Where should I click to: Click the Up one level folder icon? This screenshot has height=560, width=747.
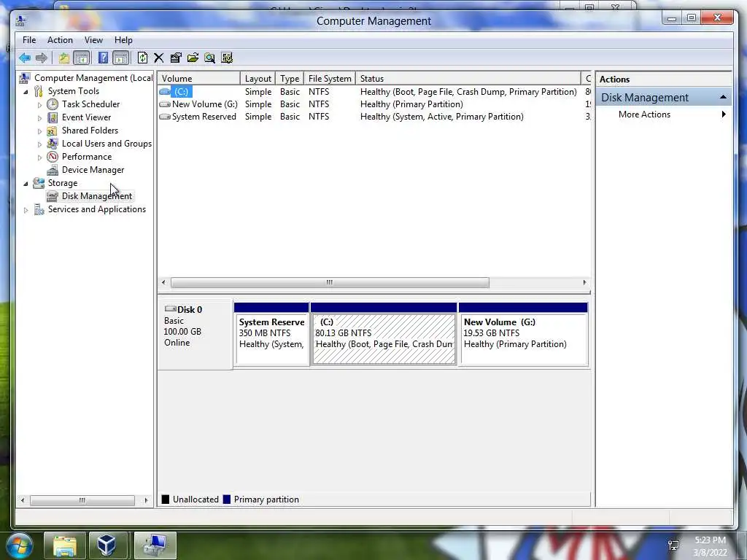64,58
